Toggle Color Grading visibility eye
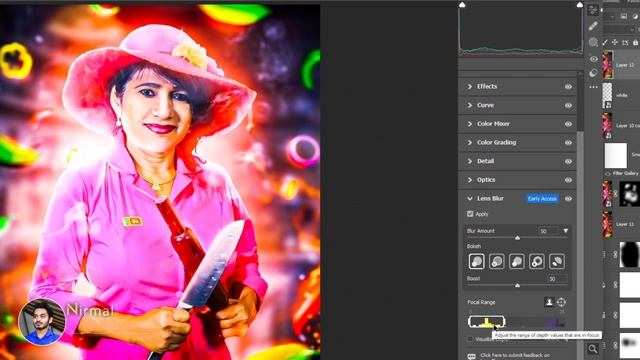640x360 pixels. 568,143
